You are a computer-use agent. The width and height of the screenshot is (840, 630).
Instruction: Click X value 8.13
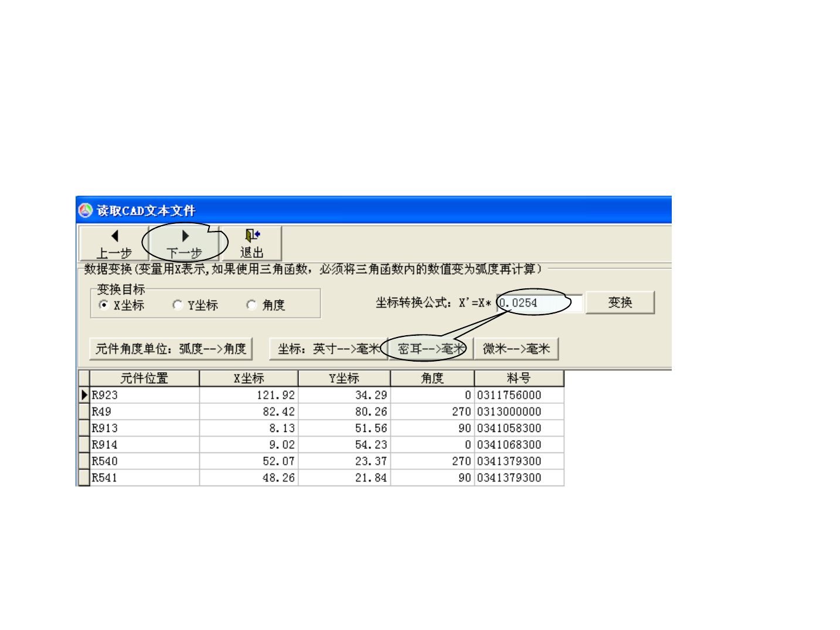coord(249,428)
